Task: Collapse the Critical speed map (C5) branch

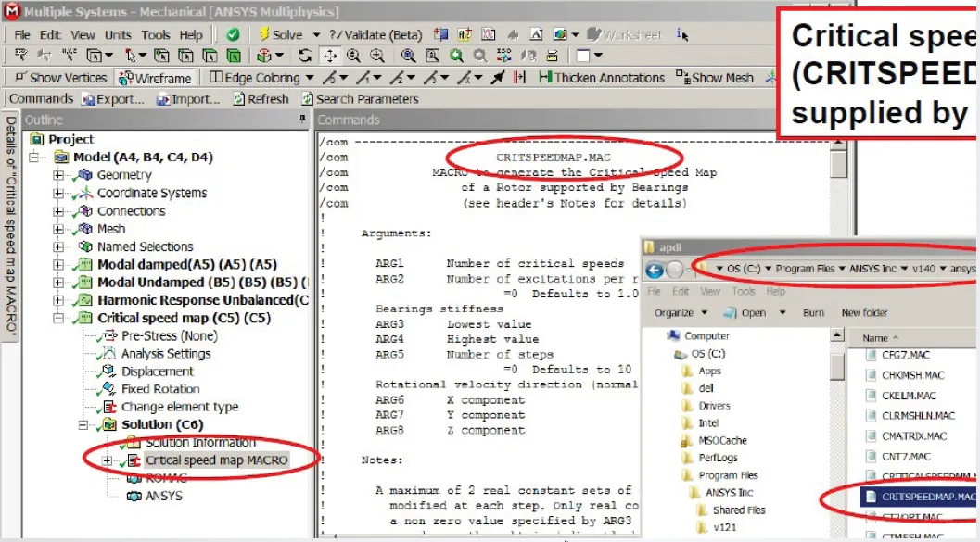Action: point(59,318)
